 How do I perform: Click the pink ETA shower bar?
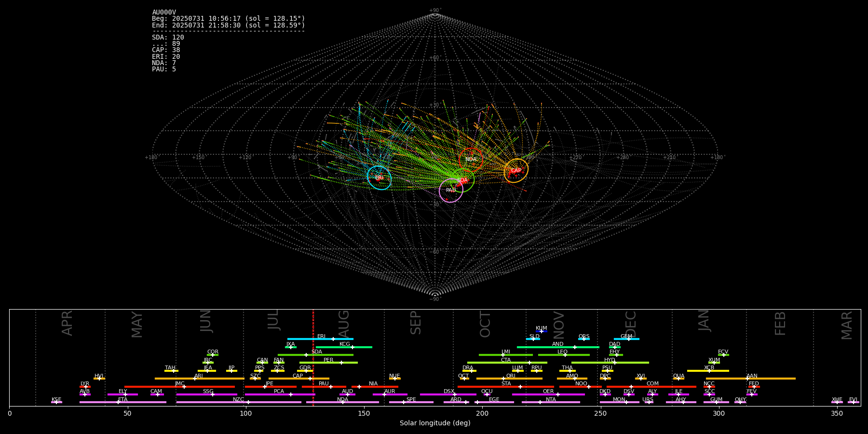(x=123, y=402)
